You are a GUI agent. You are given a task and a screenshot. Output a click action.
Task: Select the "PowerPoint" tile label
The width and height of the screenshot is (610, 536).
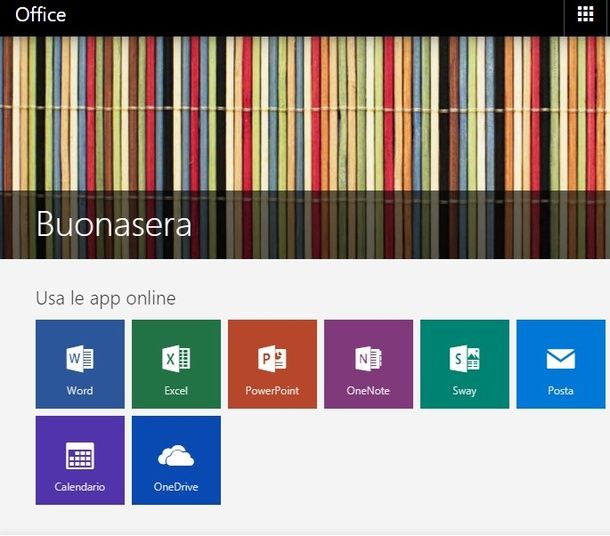tap(272, 391)
